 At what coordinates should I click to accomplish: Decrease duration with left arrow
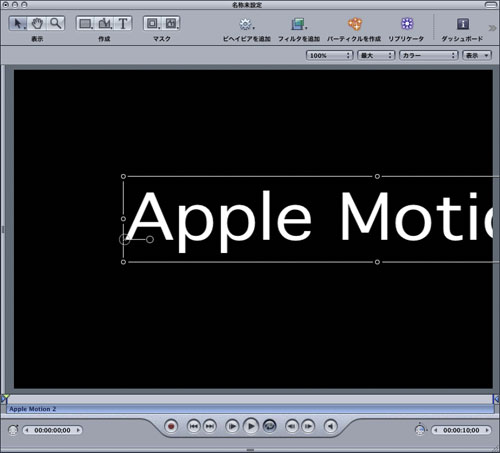[x=435, y=430]
